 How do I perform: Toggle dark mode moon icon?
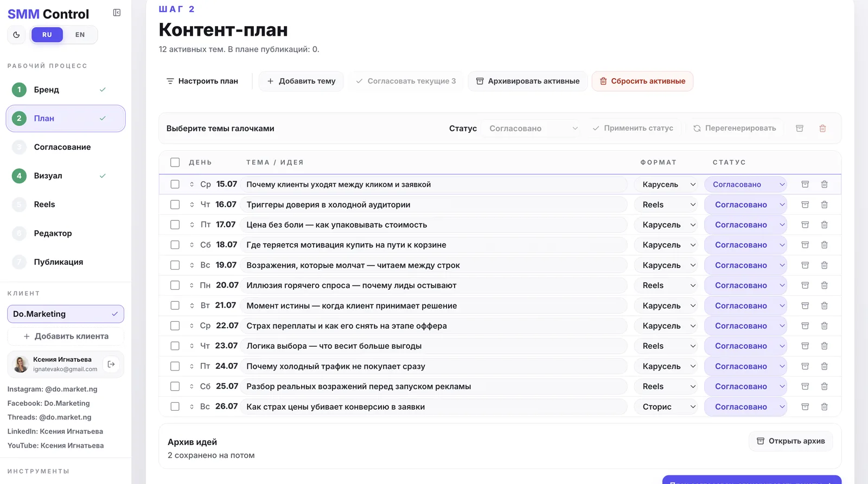(x=16, y=35)
